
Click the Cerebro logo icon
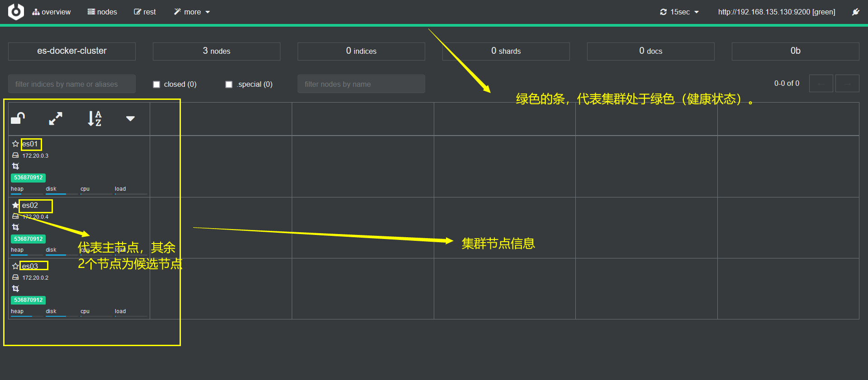tap(16, 12)
